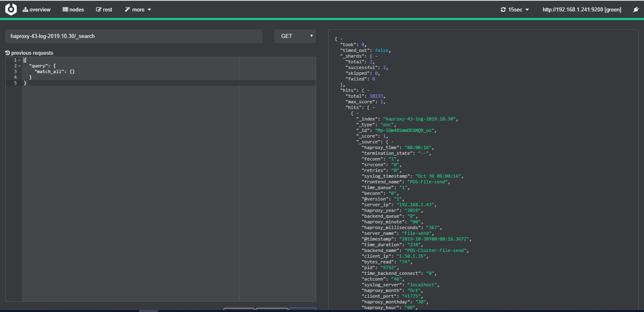Image resolution: width=644 pixels, height=312 pixels.
Task: Click the Cerebro logo icon
Action: pyautogui.click(x=11, y=9)
